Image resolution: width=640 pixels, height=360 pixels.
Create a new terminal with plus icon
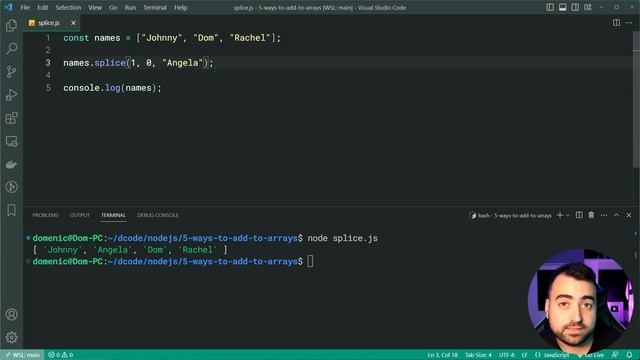(x=560, y=215)
